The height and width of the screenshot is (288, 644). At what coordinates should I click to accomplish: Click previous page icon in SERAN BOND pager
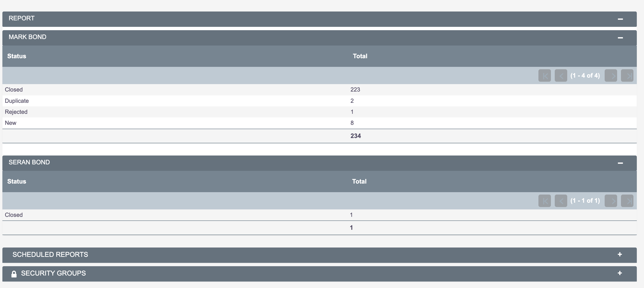tap(561, 201)
